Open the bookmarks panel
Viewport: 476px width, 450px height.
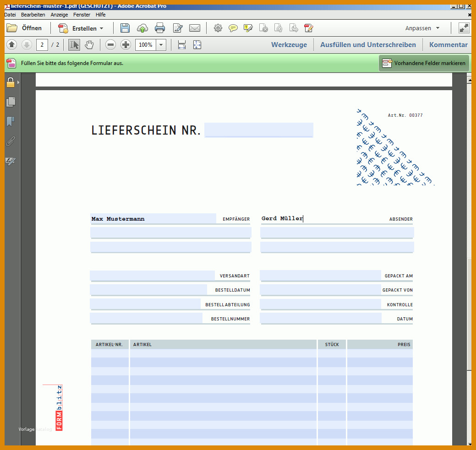(x=11, y=121)
